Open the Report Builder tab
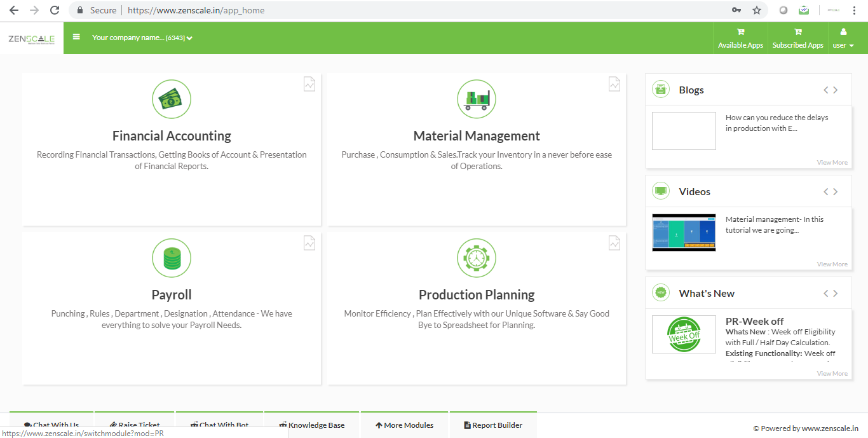The height and width of the screenshot is (438, 868). coord(493,425)
